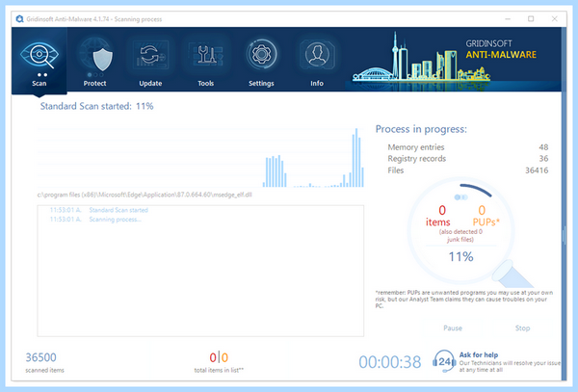This screenshot has width=578, height=392.
Task: Pause the running scan
Action: pos(453,327)
